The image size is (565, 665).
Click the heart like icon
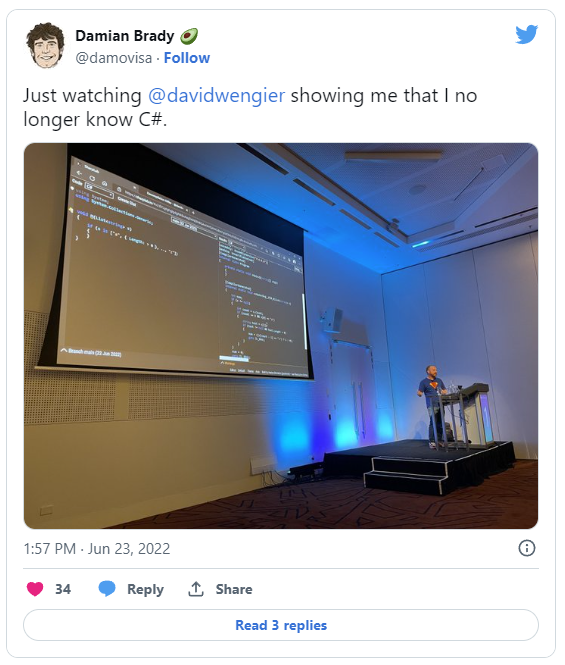35,589
